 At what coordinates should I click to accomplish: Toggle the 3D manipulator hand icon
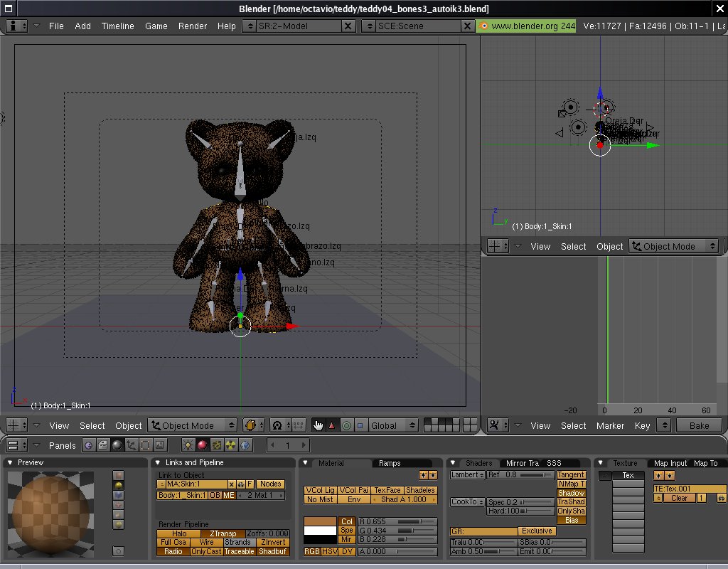tap(318, 425)
